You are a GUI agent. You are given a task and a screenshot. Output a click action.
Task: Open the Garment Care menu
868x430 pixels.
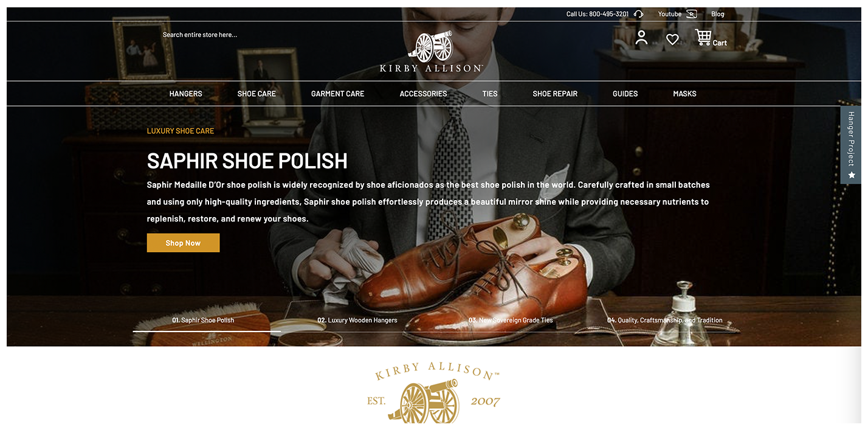coord(338,94)
